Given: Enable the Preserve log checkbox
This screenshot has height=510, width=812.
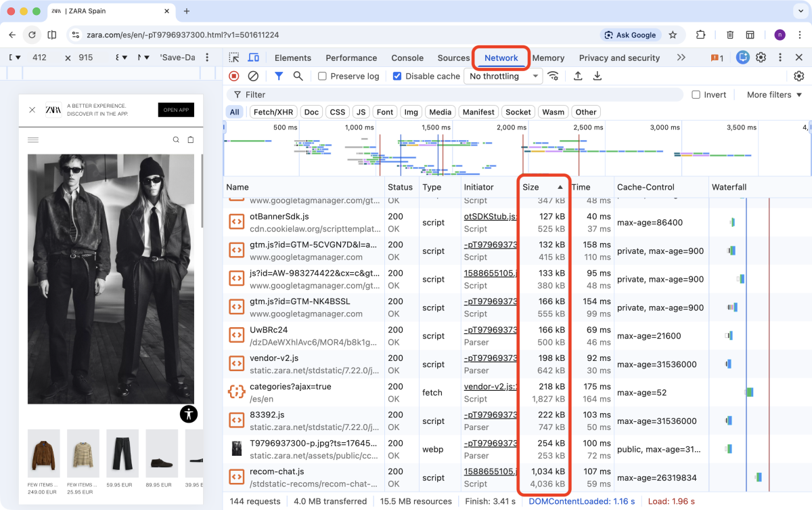Looking at the screenshot, I should click(x=321, y=76).
